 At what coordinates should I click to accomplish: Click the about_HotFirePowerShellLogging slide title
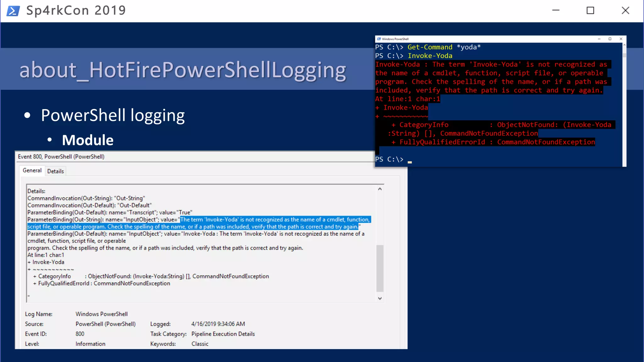point(183,70)
